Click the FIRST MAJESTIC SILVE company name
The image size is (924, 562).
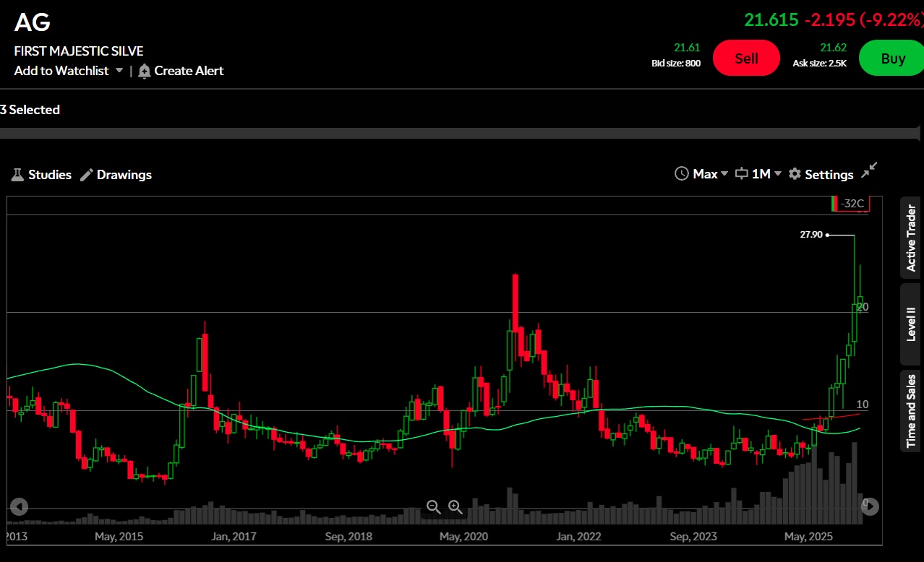coord(79,51)
